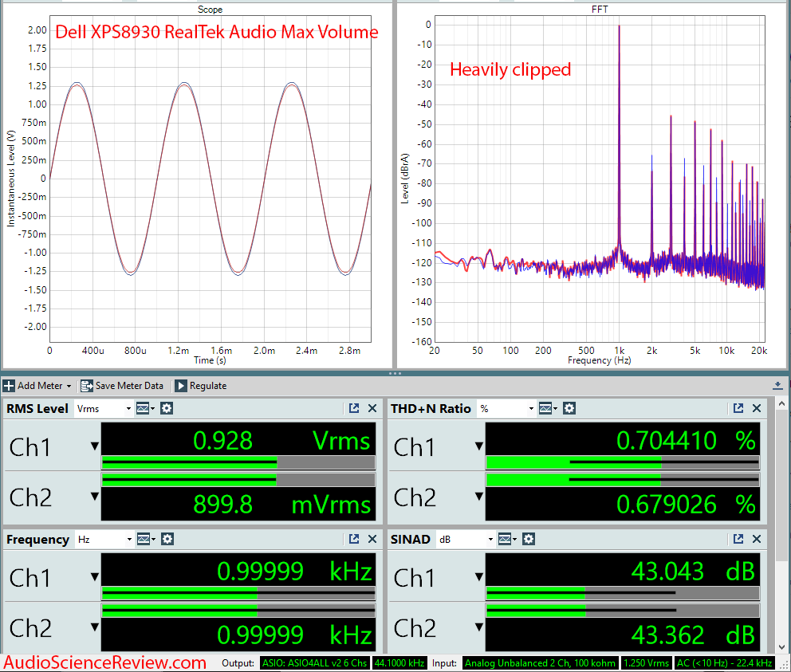
Task: Click the 44.1000 kHz sample rate field
Action: click(399, 663)
